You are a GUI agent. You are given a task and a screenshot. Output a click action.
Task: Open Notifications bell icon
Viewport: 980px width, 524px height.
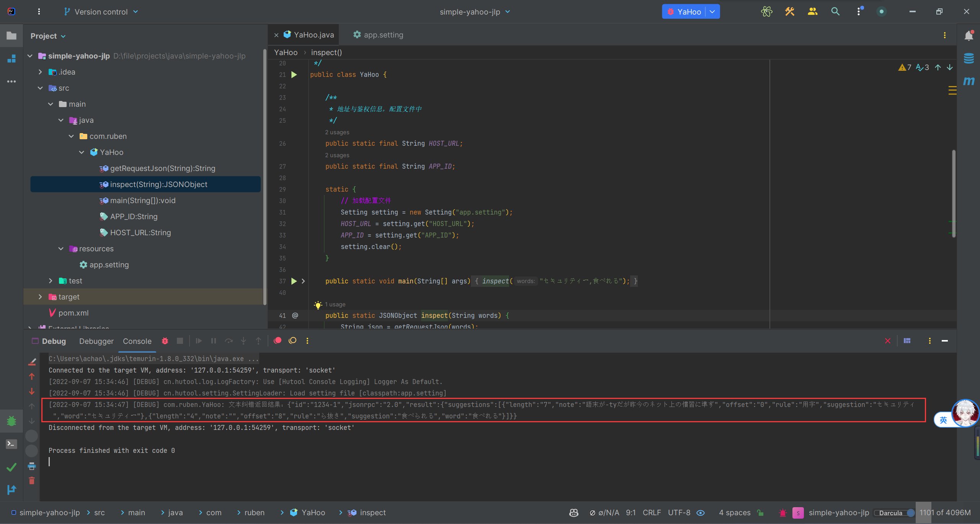[x=969, y=36]
